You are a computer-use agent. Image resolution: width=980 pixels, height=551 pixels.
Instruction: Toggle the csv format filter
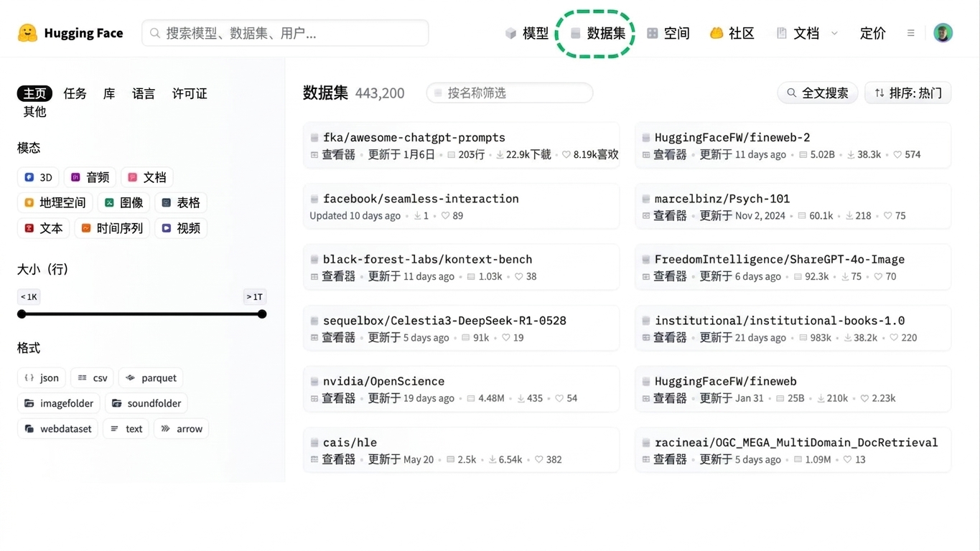click(x=93, y=377)
